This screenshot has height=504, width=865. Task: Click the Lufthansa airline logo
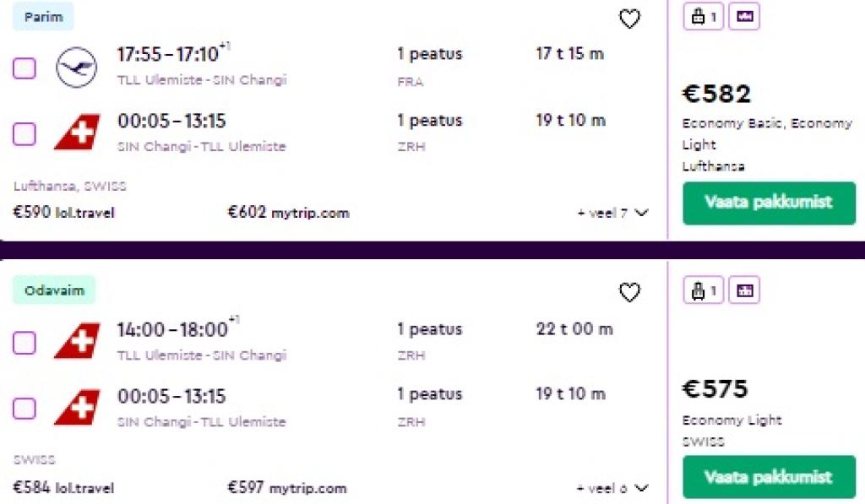77,67
